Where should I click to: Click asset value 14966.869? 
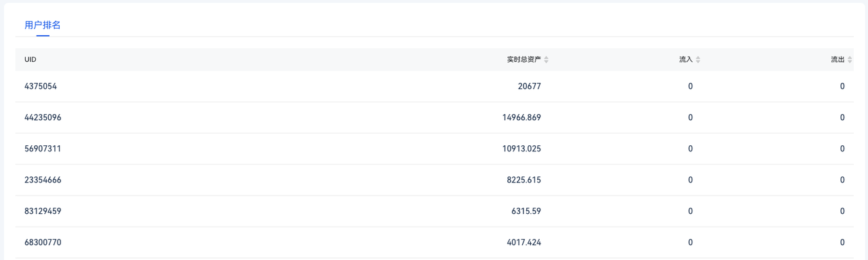coord(521,117)
